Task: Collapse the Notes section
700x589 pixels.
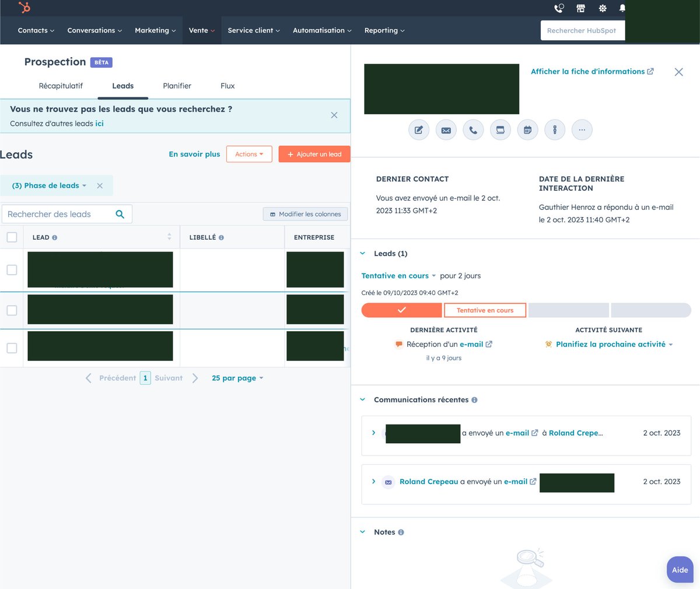Action: coord(362,532)
